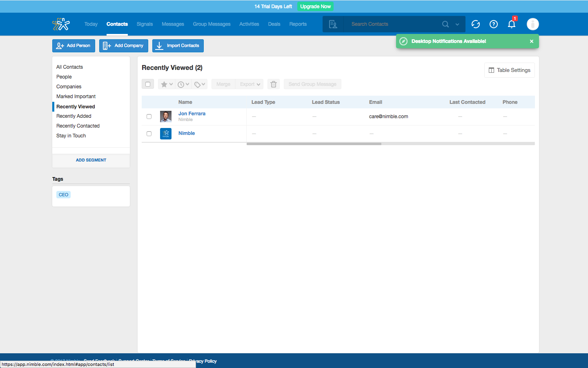Click the Email column header
The height and width of the screenshot is (368, 588).
click(x=376, y=102)
